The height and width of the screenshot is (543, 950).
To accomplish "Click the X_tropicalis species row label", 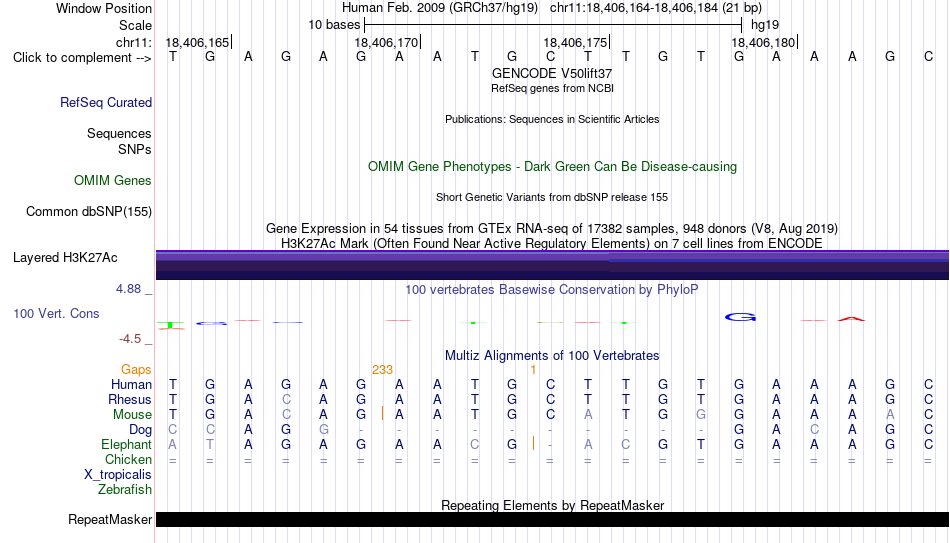I will click(118, 475).
